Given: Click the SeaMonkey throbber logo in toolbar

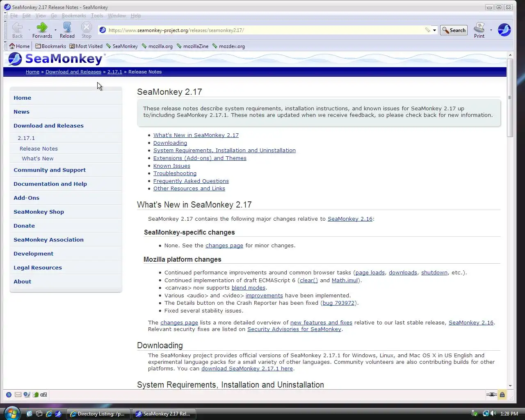Looking at the screenshot, I should click(x=504, y=30).
